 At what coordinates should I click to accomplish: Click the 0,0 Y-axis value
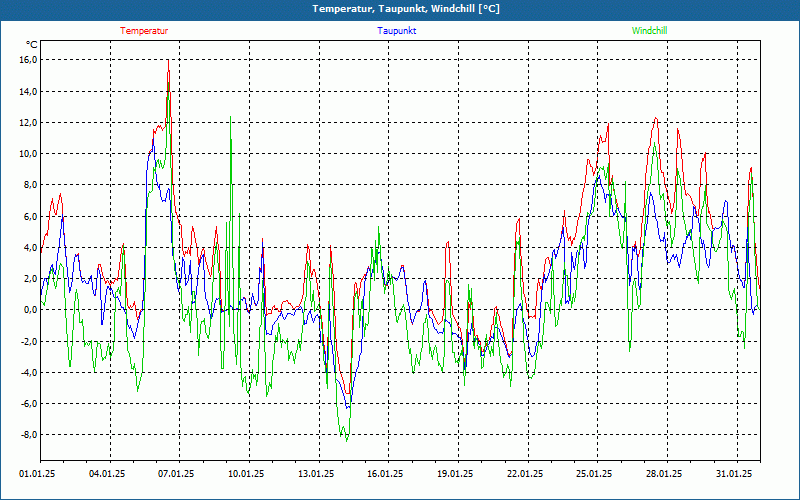31,310
